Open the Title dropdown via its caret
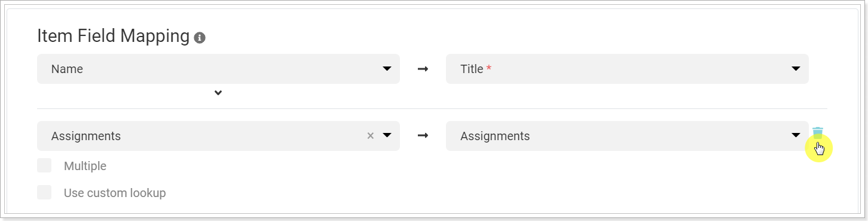 click(796, 69)
